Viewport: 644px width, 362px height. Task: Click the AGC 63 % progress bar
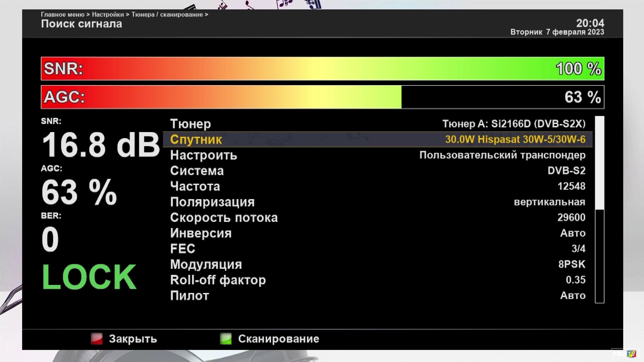322,97
